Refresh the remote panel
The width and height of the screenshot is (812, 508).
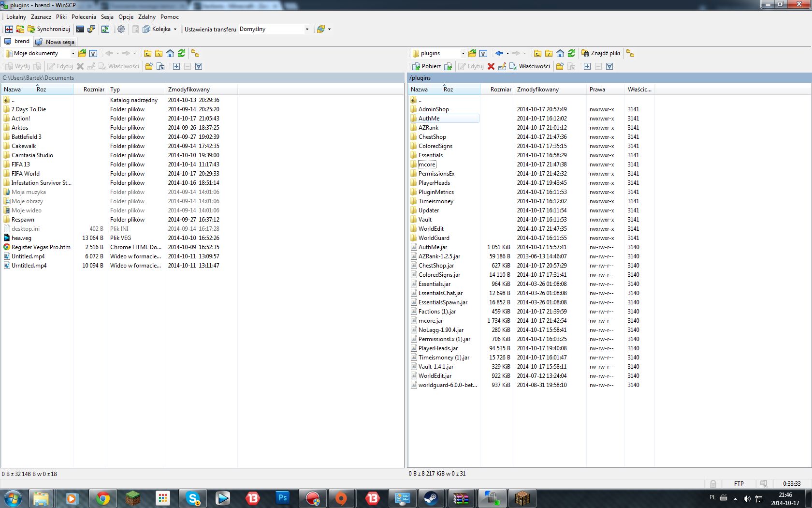571,53
